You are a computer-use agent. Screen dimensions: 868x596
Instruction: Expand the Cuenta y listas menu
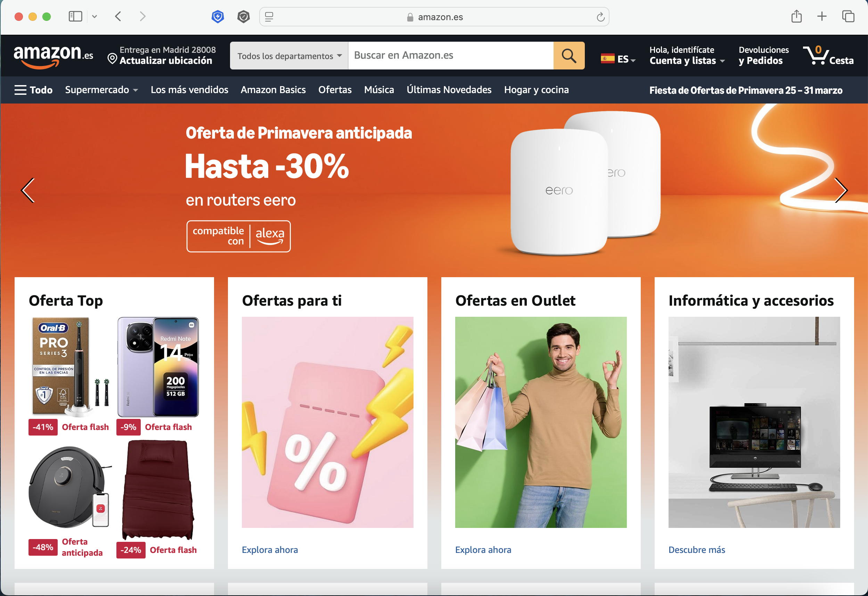pos(687,55)
